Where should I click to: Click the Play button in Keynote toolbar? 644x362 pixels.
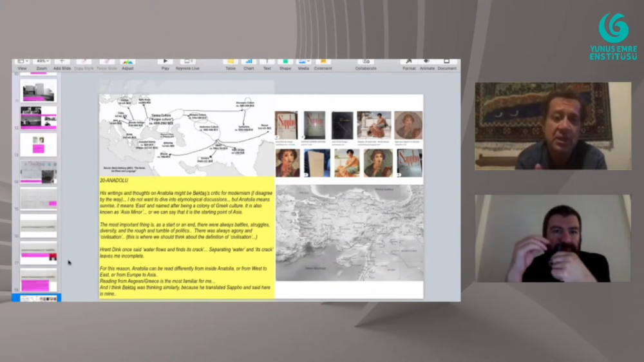(166, 62)
